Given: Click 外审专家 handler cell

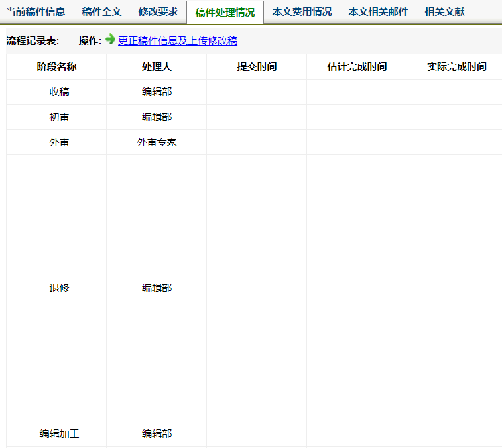Looking at the screenshot, I should click(x=157, y=142).
